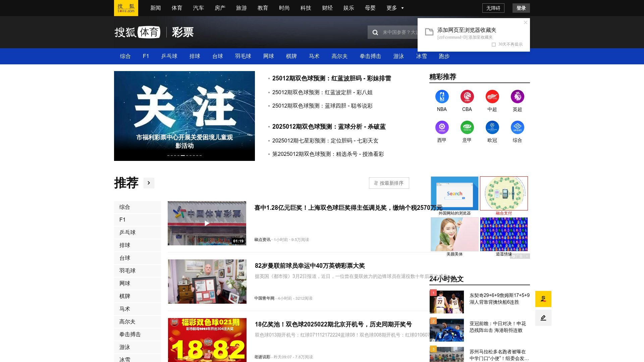Play the 中国体育彩票 video thumbnail

pos(207,223)
